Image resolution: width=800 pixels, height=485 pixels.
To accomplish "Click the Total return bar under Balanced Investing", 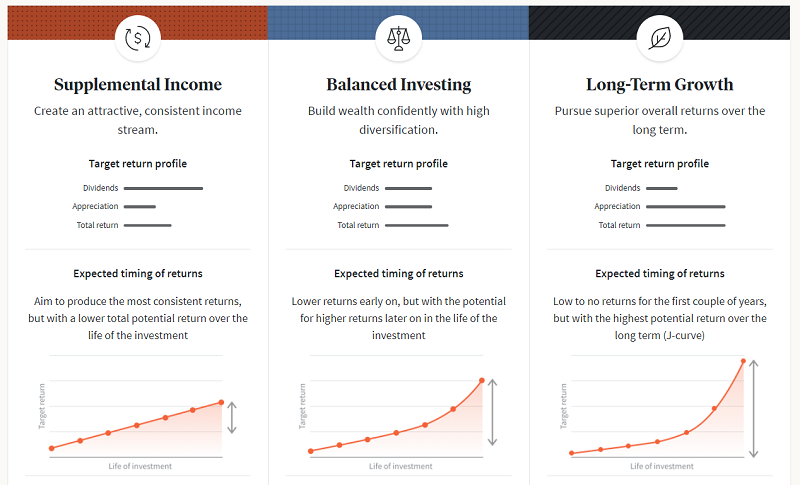I will point(417,225).
